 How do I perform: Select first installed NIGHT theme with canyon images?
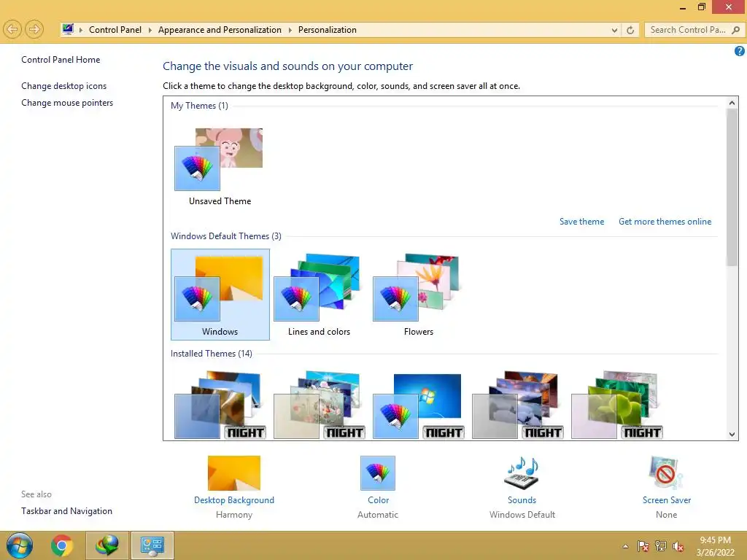click(220, 405)
